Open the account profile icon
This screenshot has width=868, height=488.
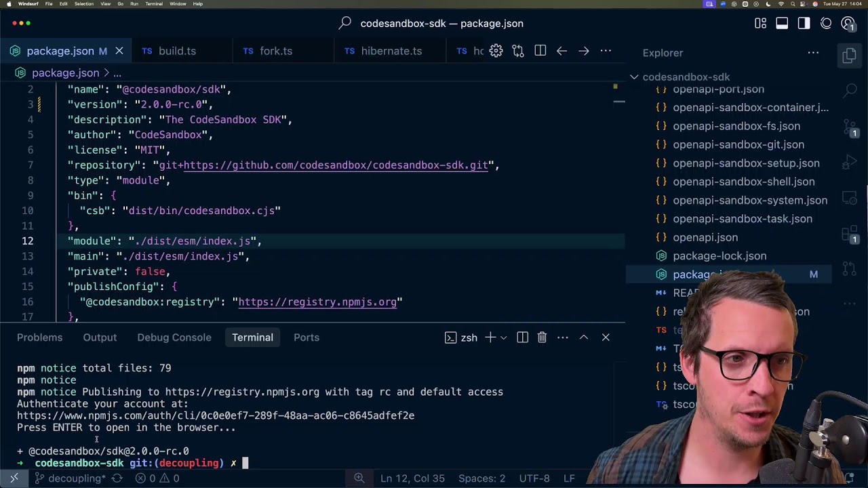click(x=848, y=23)
